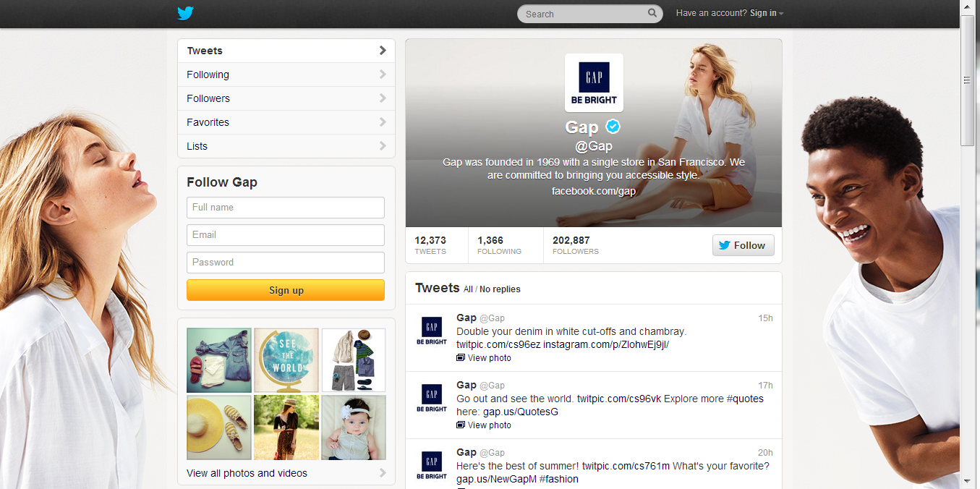Switch tweets filter to No replies

pos(500,289)
